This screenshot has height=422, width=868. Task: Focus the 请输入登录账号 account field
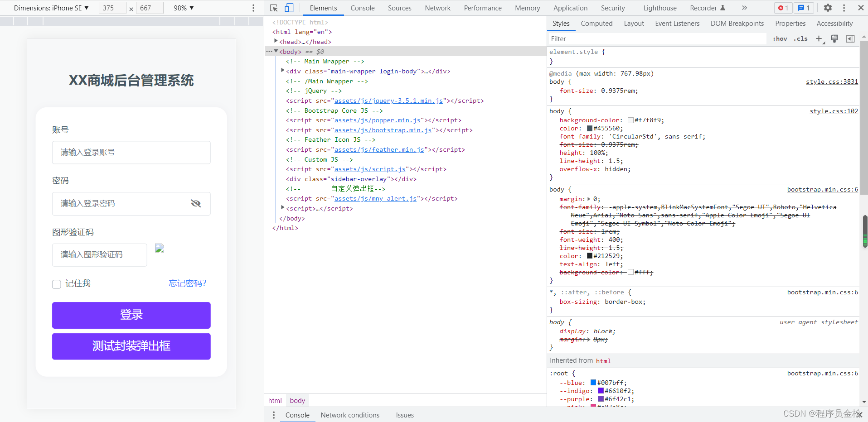131,153
